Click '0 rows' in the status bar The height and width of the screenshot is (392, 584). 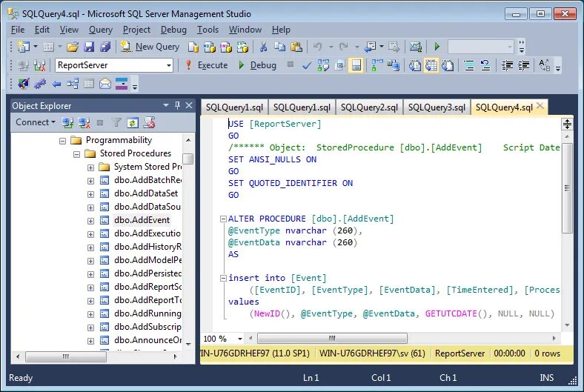(547, 353)
